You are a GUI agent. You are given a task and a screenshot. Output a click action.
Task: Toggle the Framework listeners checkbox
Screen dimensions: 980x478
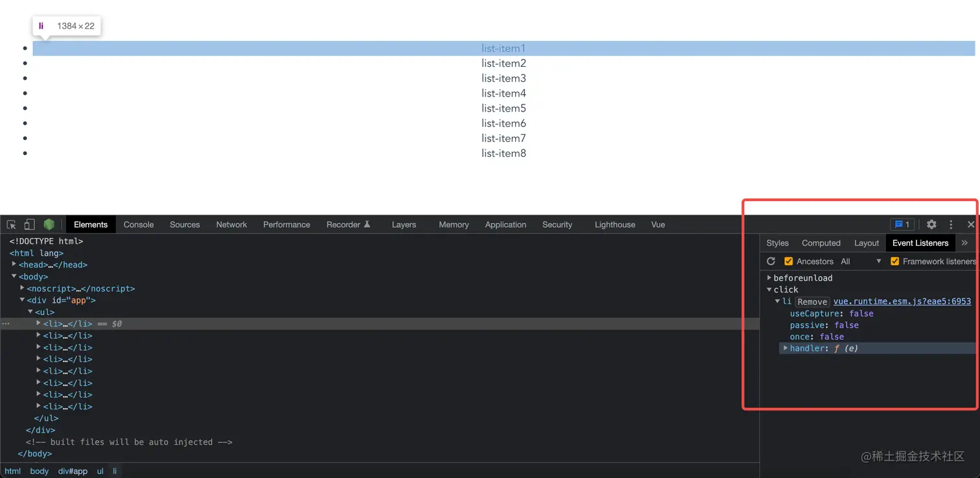895,261
